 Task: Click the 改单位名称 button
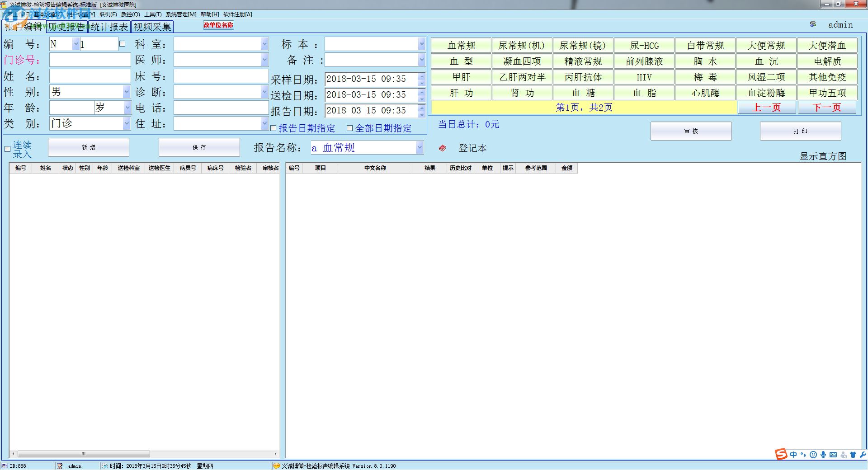pyautogui.click(x=218, y=25)
